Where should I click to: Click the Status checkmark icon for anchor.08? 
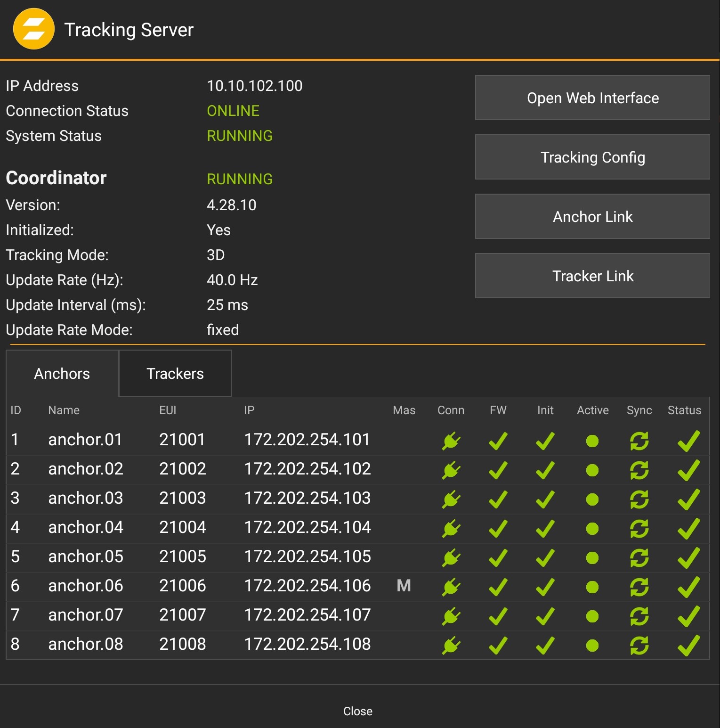point(687,644)
